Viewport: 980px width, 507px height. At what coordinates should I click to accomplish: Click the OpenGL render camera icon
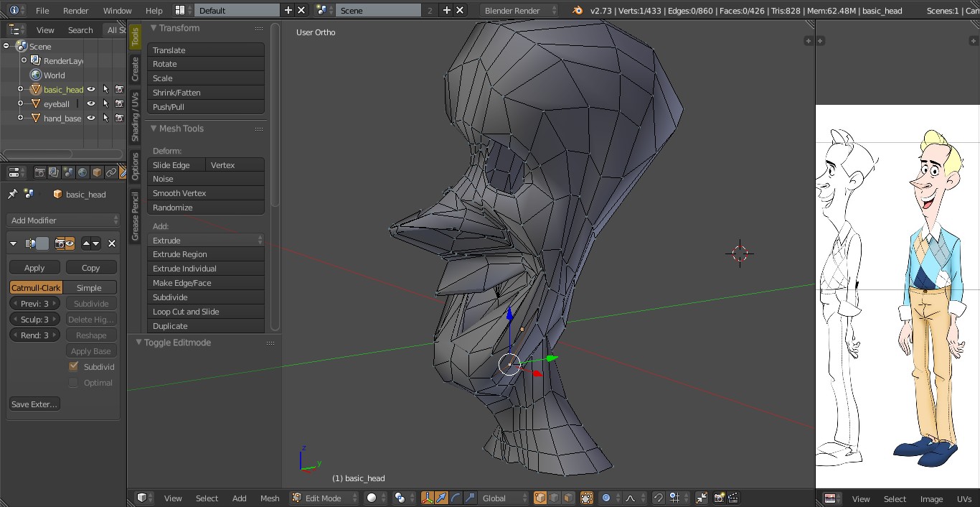click(718, 498)
